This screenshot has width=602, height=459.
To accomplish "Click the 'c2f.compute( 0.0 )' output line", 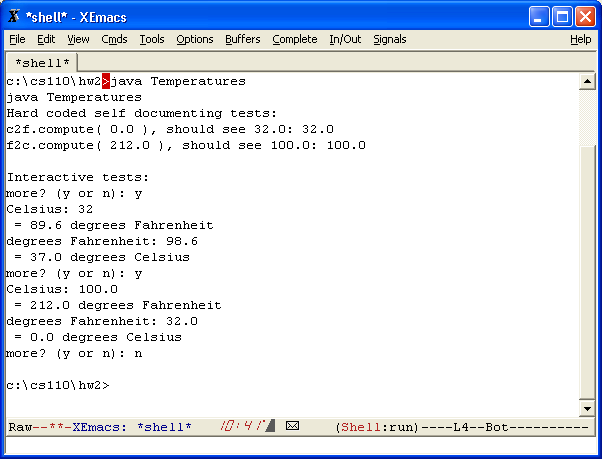I will [x=170, y=129].
